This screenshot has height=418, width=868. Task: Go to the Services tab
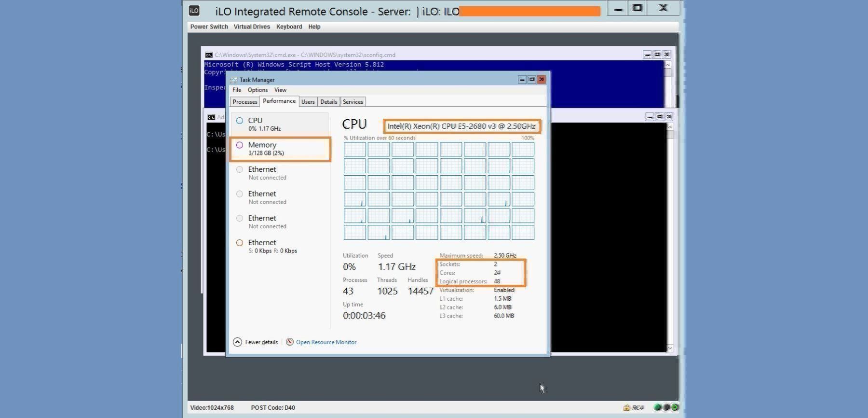click(x=353, y=102)
